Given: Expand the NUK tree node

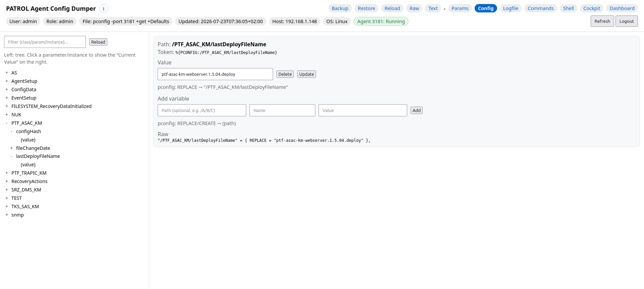Looking at the screenshot, I should pos(7,114).
